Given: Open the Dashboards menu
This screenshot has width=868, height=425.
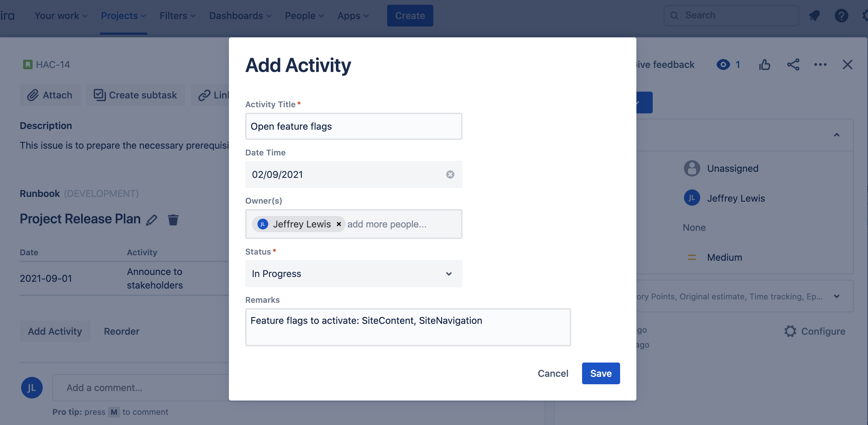Looking at the screenshot, I should point(240,16).
